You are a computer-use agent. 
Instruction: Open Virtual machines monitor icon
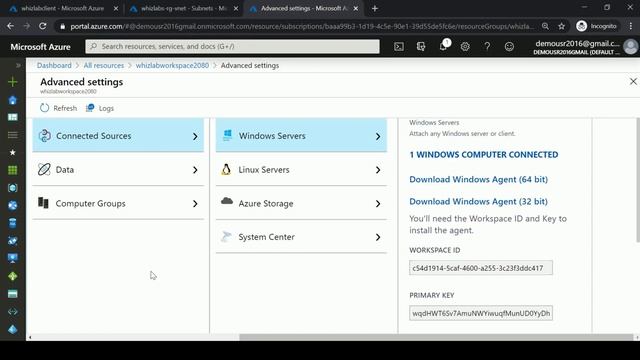click(x=13, y=258)
